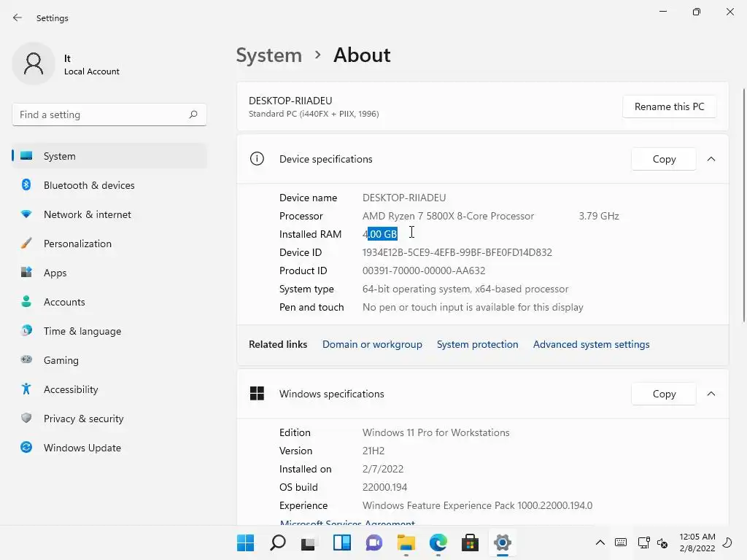The width and height of the screenshot is (747, 560).
Task: Click the Time & language globe icon
Action: tap(26, 330)
